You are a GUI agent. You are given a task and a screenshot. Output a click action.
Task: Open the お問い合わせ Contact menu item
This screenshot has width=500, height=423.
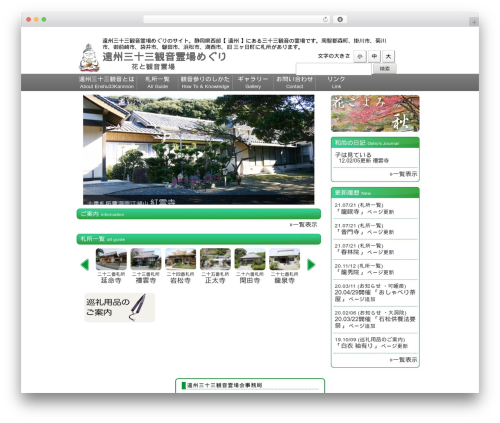(294, 82)
